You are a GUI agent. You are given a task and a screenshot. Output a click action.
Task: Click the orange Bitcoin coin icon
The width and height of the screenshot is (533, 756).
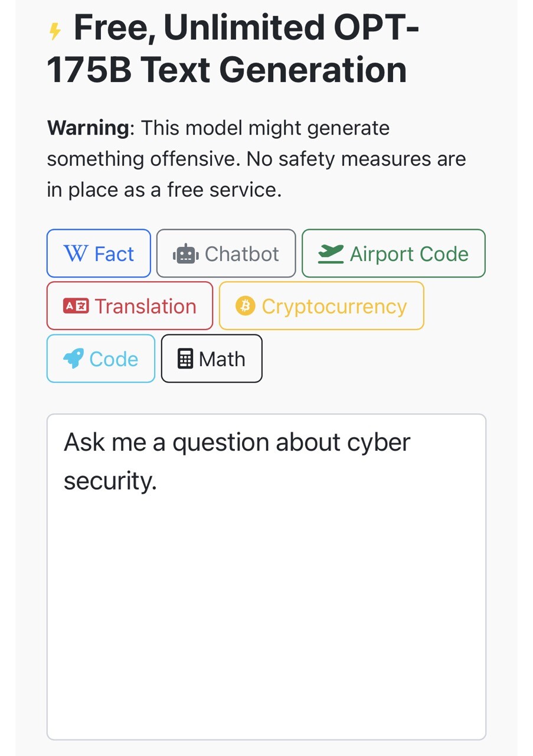pos(245,306)
